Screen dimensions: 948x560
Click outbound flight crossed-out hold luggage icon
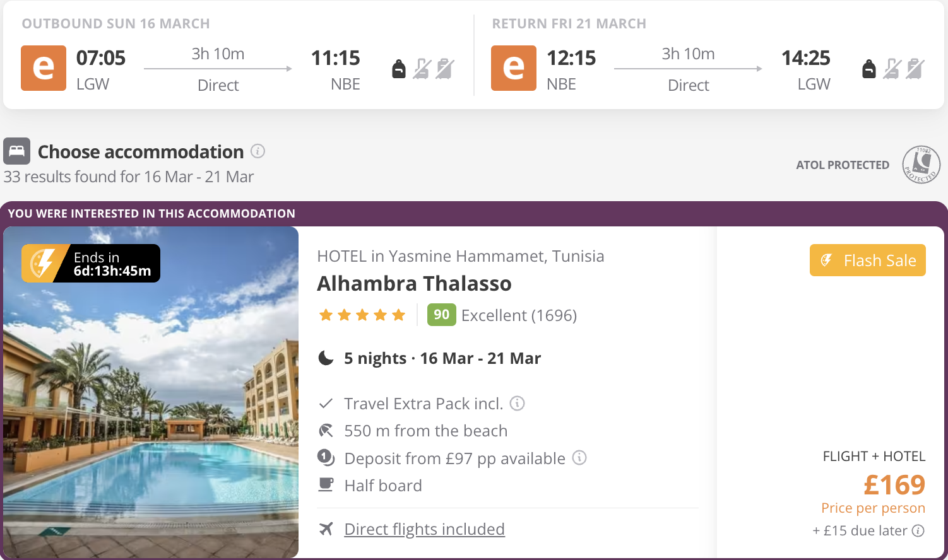[x=445, y=68]
